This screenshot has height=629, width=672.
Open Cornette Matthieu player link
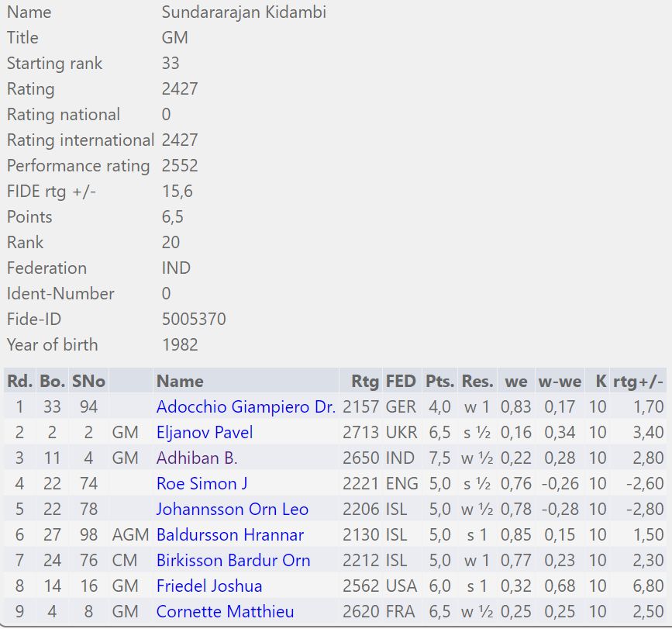coord(225,611)
